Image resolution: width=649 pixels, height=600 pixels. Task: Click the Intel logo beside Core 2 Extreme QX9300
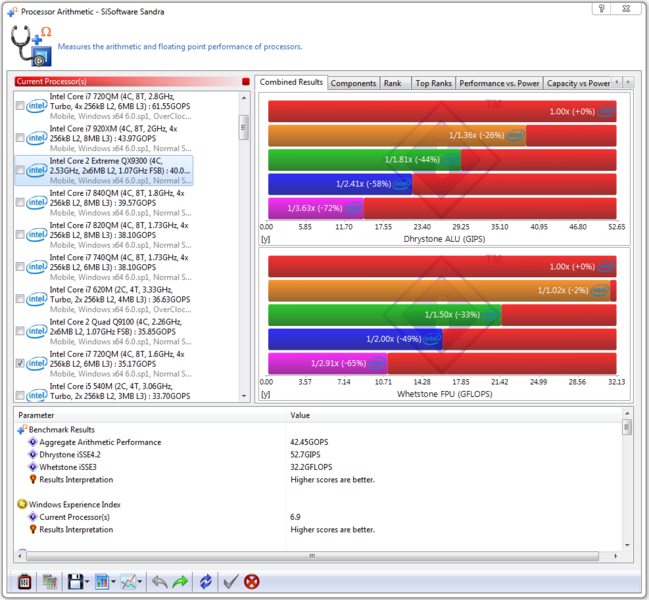coord(37,170)
